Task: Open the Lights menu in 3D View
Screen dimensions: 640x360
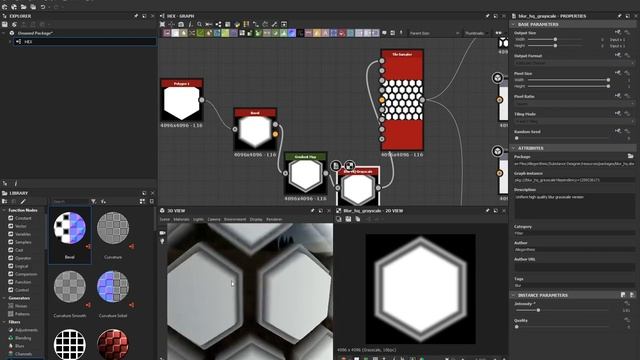Action: [198, 219]
